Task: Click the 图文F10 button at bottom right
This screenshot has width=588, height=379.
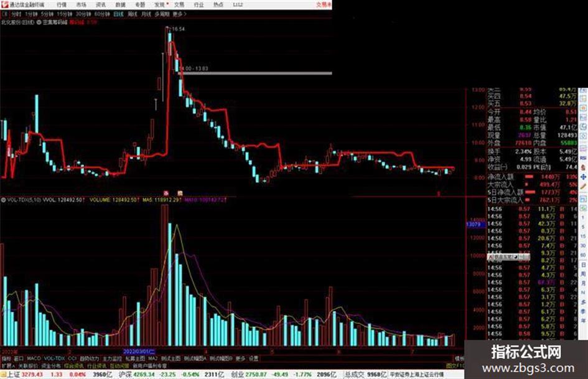Action: point(455,365)
